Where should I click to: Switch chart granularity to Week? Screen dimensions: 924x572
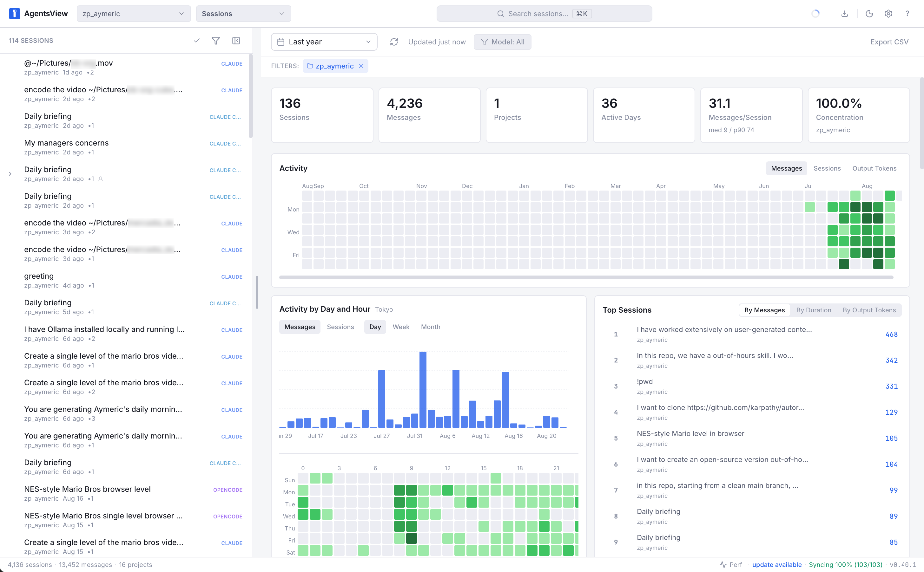[401, 327]
